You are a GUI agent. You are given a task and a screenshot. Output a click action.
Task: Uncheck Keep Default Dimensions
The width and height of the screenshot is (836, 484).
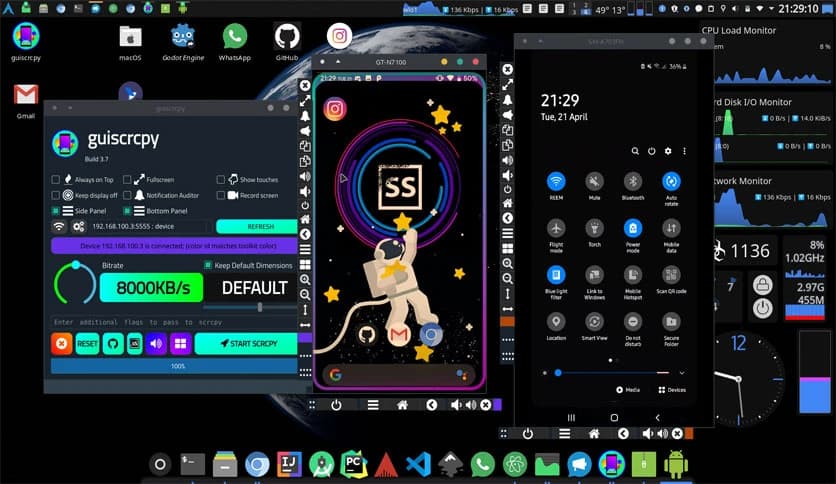pos(208,265)
